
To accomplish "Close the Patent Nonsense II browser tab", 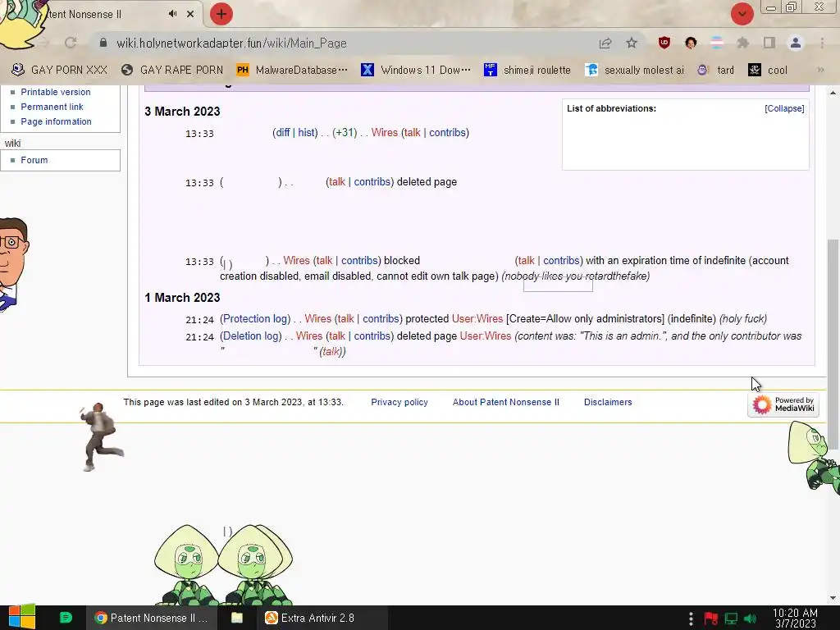I will click(190, 14).
